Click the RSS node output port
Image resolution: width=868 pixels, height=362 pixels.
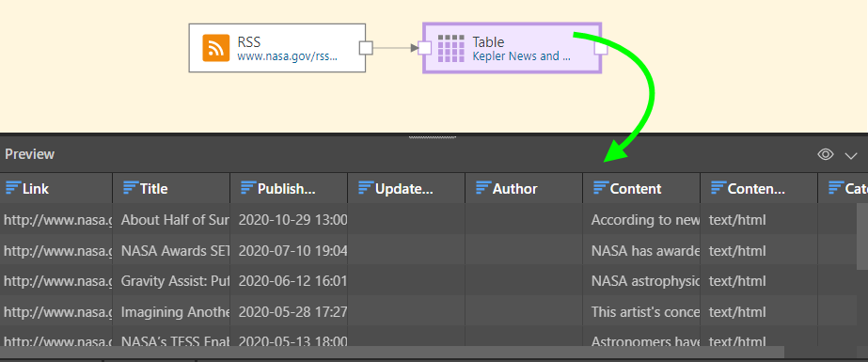pos(366,48)
